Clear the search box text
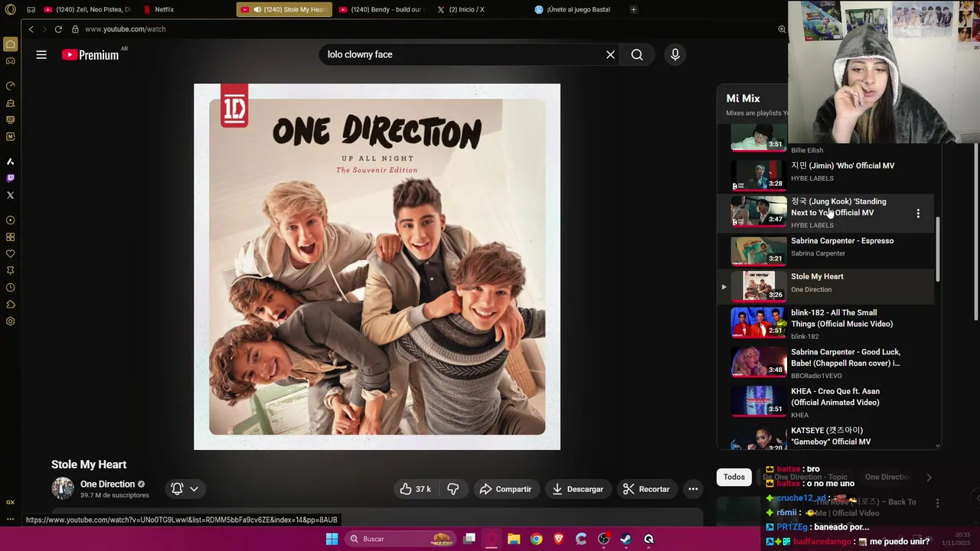980x551 pixels. pos(610,54)
